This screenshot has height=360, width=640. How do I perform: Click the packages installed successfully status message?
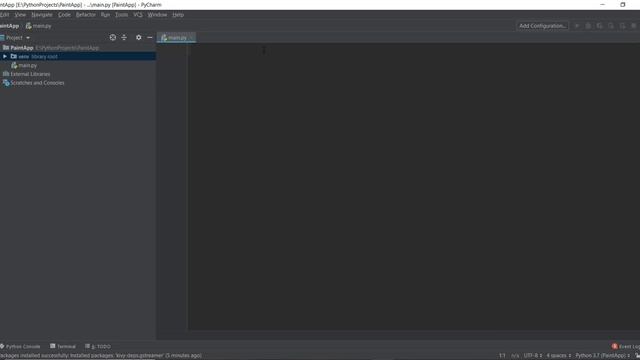tap(101, 356)
